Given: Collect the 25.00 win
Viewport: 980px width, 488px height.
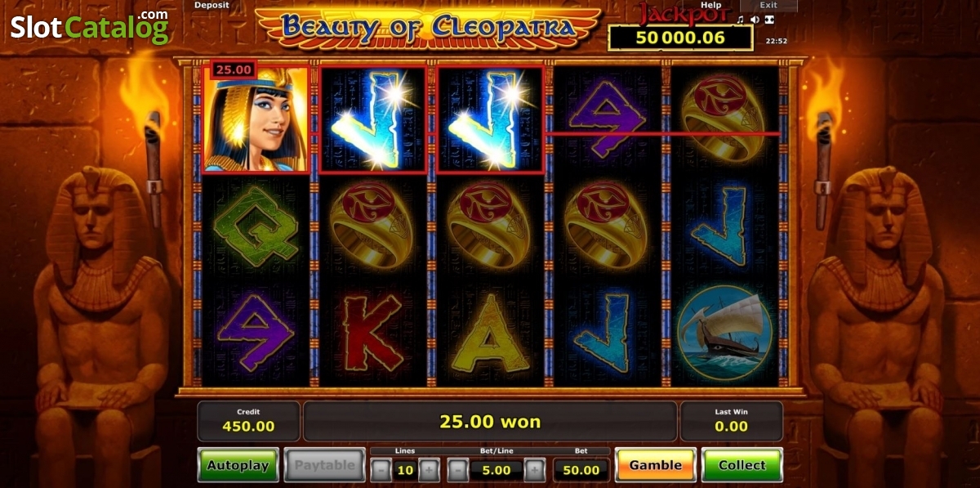Looking at the screenshot, I should [742, 465].
